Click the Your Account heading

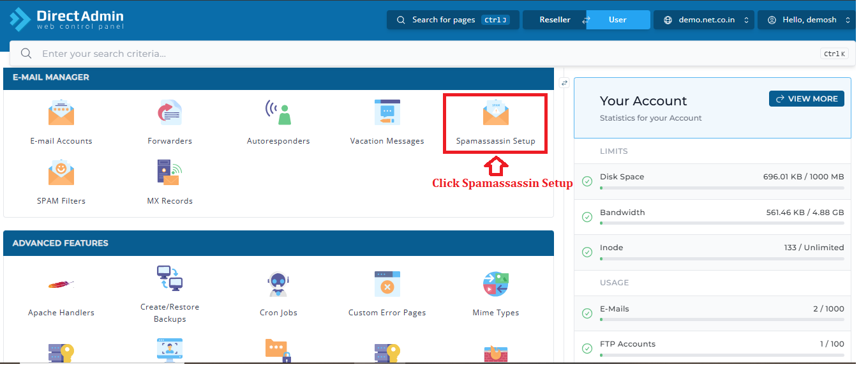tap(643, 101)
